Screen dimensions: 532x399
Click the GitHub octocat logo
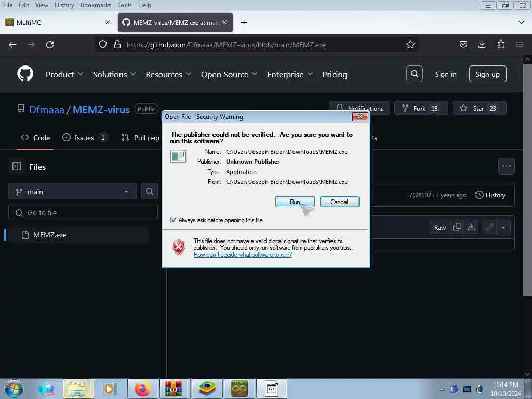pos(25,74)
